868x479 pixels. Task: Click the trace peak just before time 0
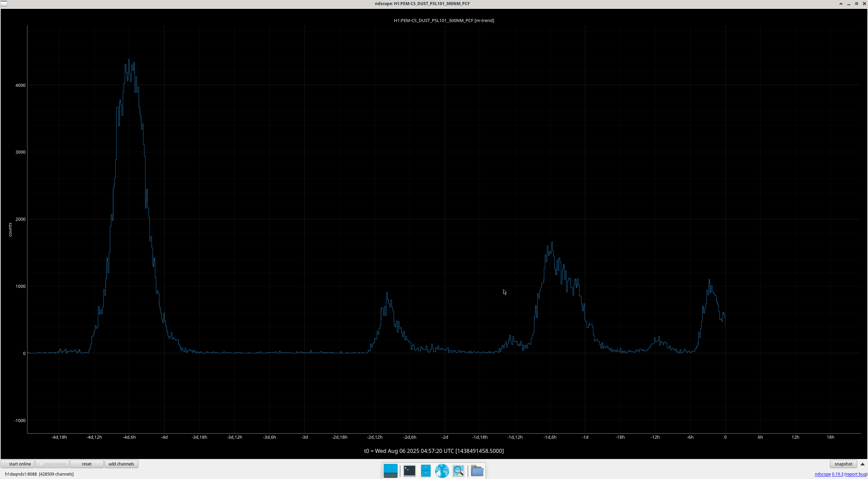pos(709,280)
